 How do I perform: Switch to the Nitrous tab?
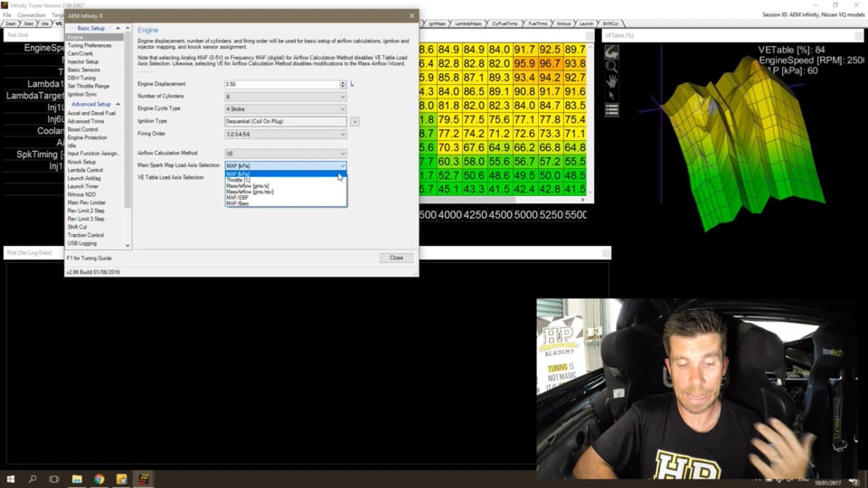tap(563, 23)
